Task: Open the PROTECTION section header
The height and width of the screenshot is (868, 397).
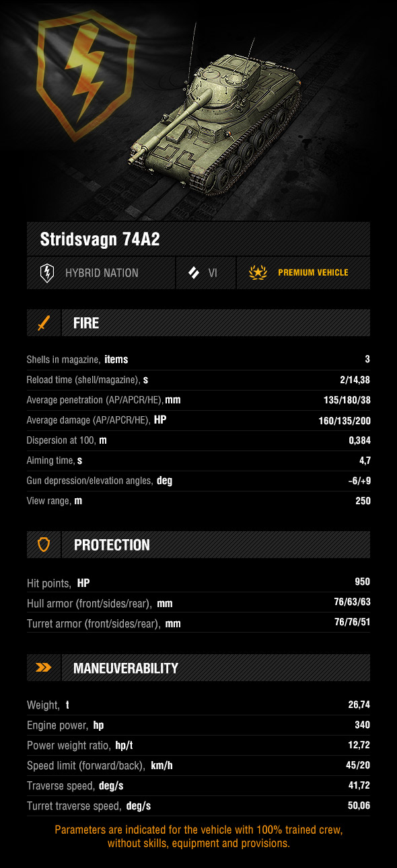Action: (x=199, y=545)
